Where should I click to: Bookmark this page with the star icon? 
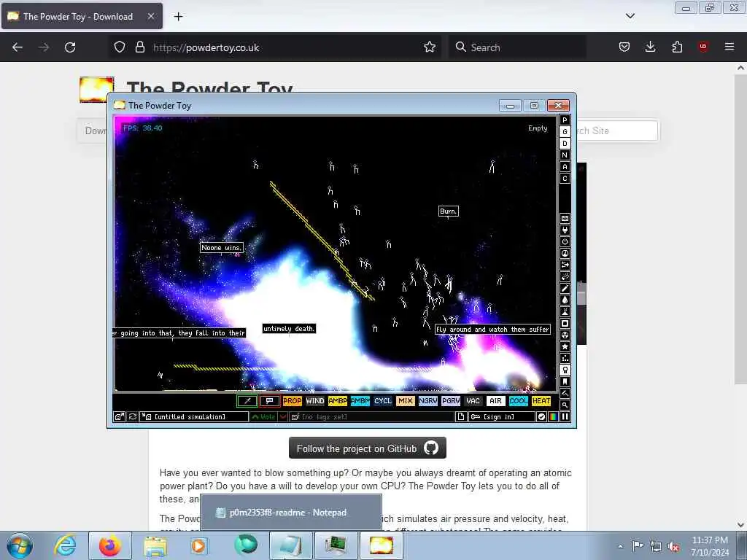click(430, 47)
